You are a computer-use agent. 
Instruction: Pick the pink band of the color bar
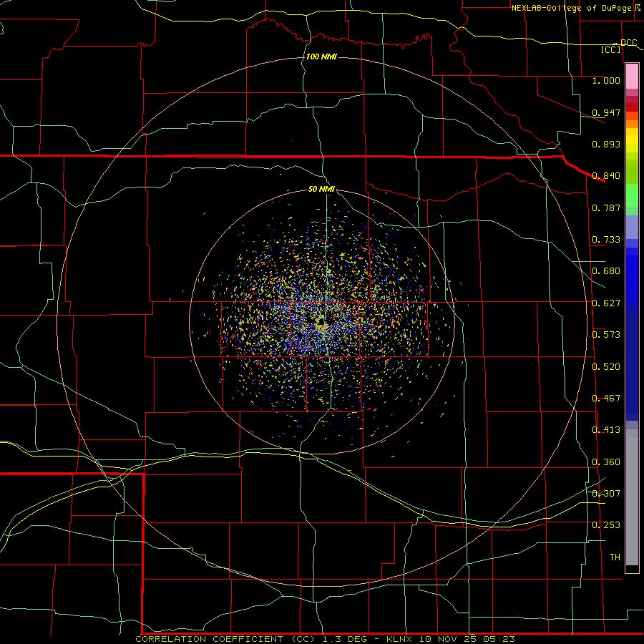coord(632,77)
